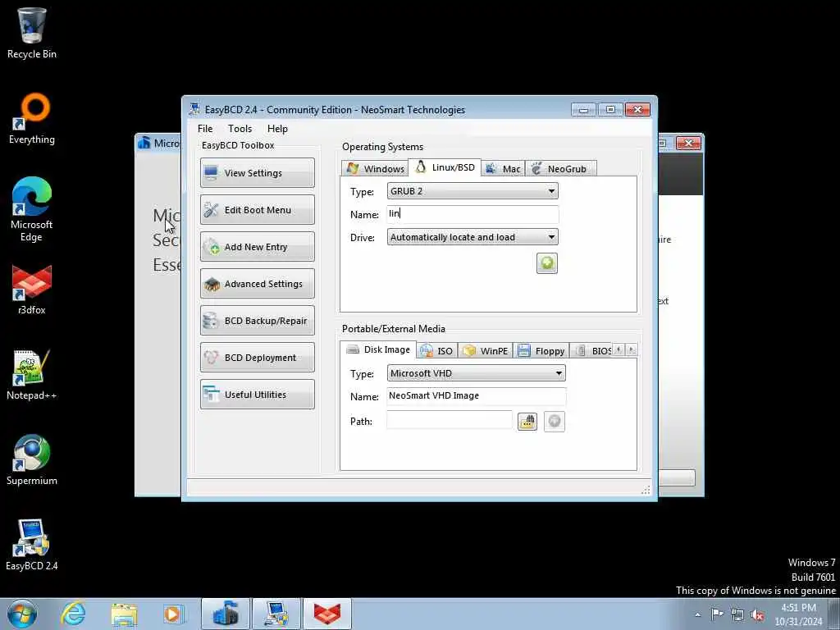This screenshot has width=840, height=630.
Task: Click the disk image Path field
Action: tap(450, 420)
